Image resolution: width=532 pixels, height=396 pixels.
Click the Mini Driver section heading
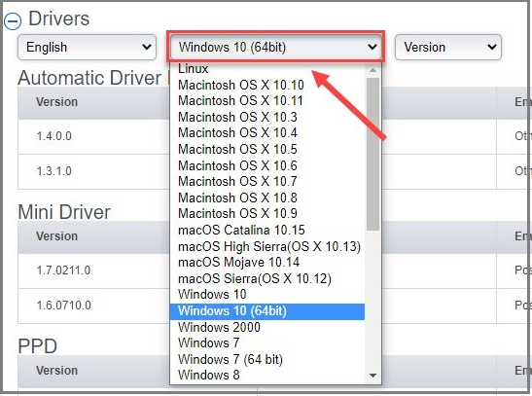tap(64, 212)
